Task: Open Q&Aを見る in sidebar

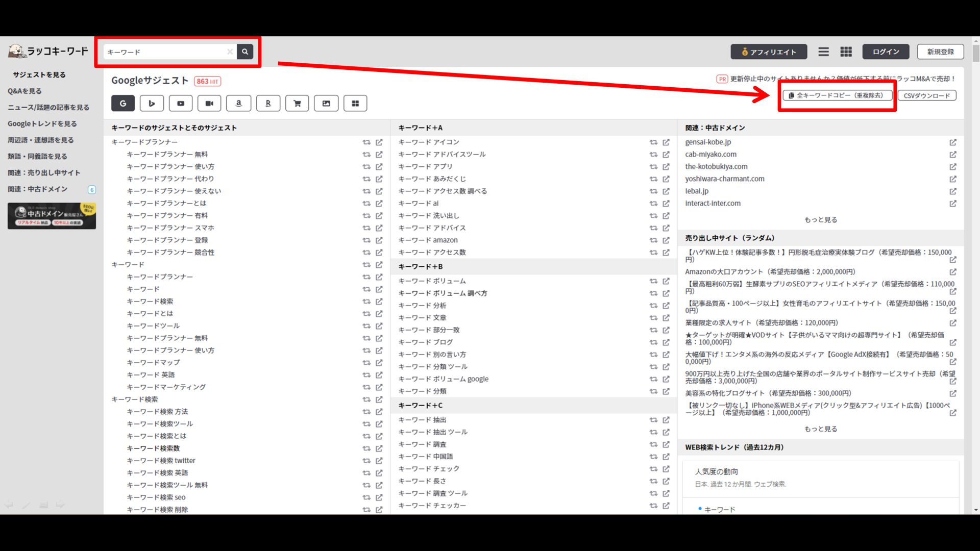Action: (x=24, y=91)
